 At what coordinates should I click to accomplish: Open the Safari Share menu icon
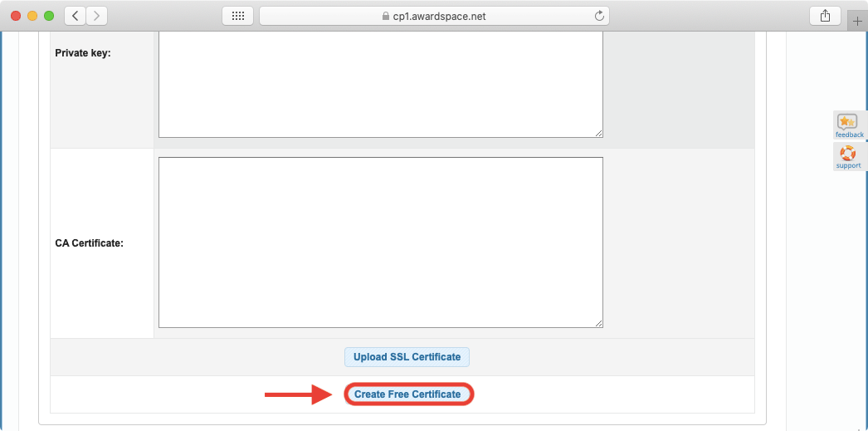tap(825, 16)
